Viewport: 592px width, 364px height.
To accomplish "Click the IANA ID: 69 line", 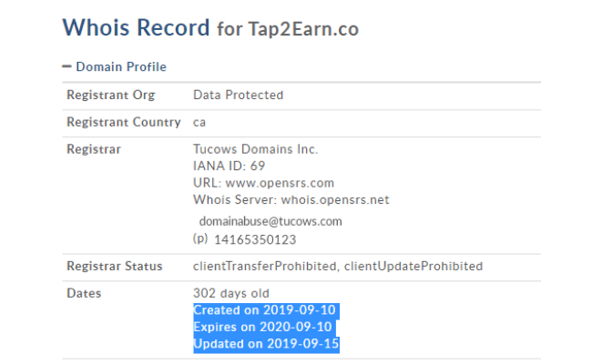I will 230,166.
